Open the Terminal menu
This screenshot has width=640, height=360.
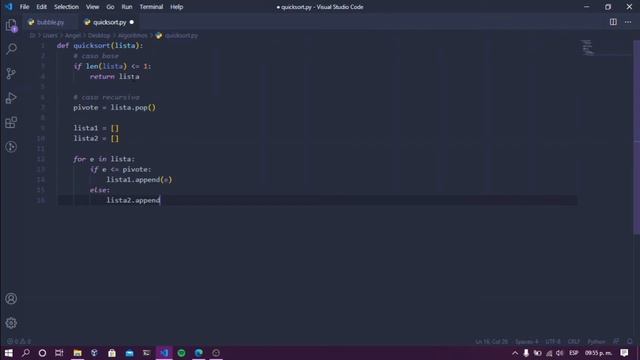point(151,7)
